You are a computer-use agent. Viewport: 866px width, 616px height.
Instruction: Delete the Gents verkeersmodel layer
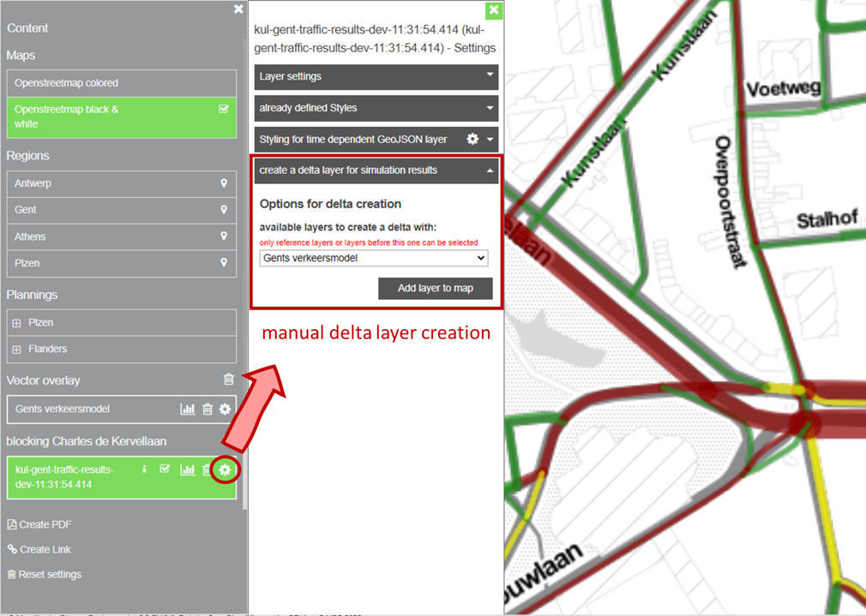click(x=207, y=410)
